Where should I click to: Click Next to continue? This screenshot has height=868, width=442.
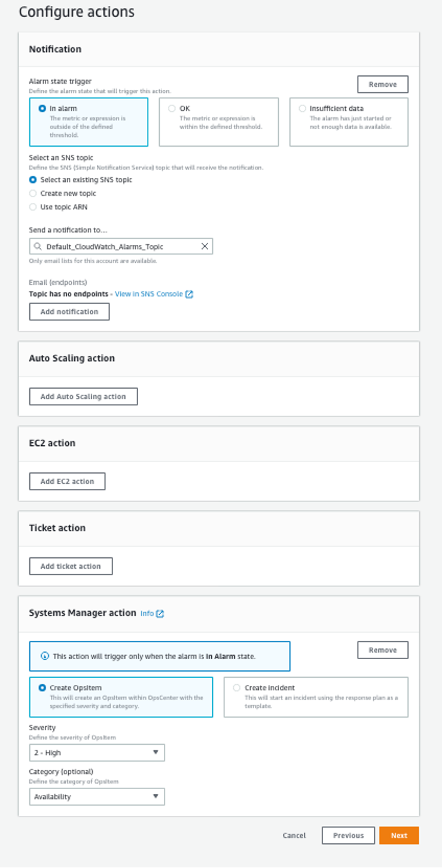click(x=398, y=835)
